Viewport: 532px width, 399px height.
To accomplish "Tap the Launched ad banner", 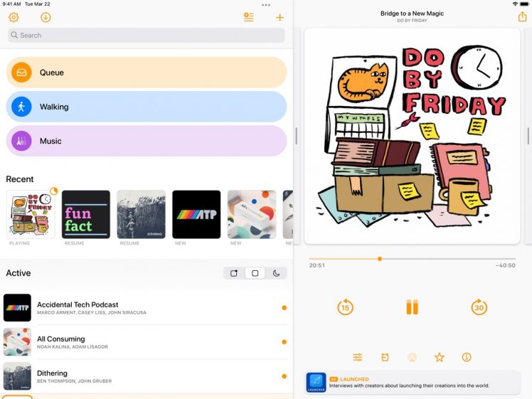I will pyautogui.click(x=413, y=382).
